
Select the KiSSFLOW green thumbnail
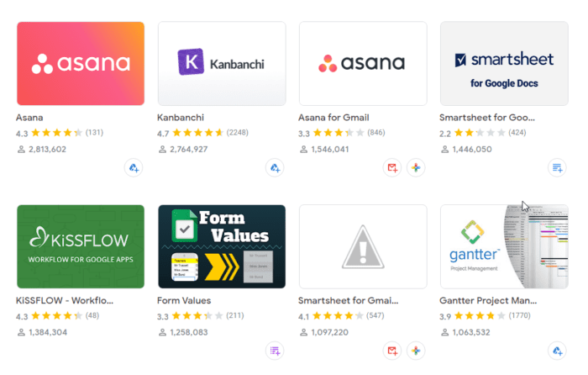point(81,246)
